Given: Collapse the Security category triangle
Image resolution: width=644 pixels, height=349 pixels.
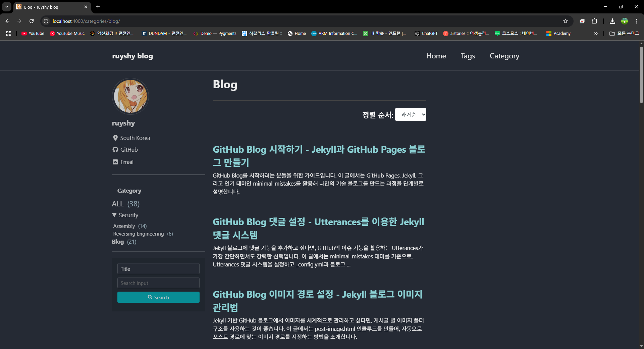Looking at the screenshot, I should 114,215.
